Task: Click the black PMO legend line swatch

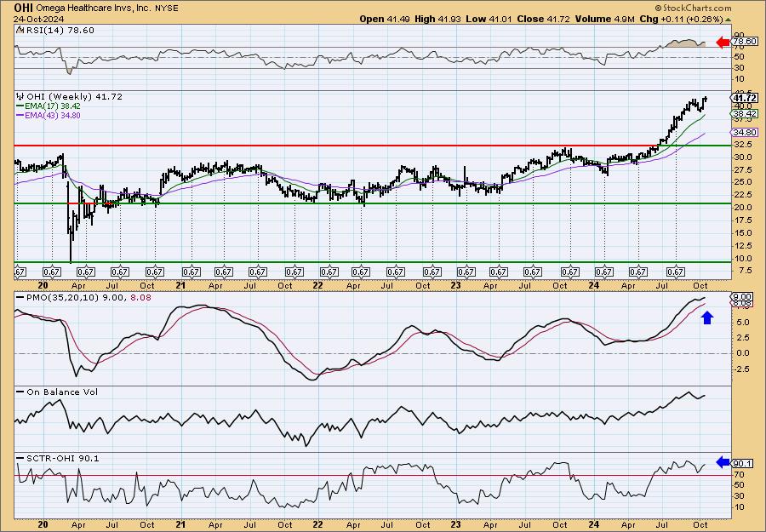Action: (x=20, y=297)
